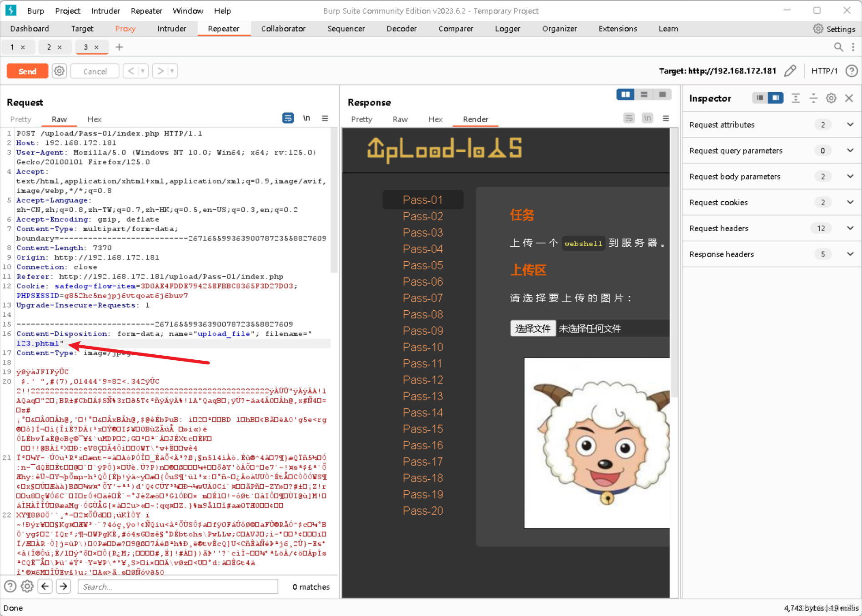Jump to next search match arrow
862x616 pixels.
coord(64,586)
